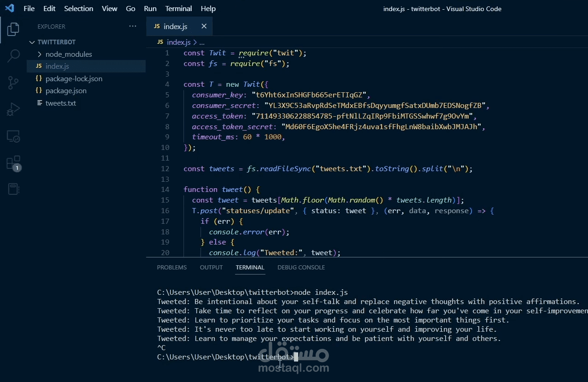Open the Selection menu
The height and width of the screenshot is (382, 588).
pyautogui.click(x=78, y=8)
